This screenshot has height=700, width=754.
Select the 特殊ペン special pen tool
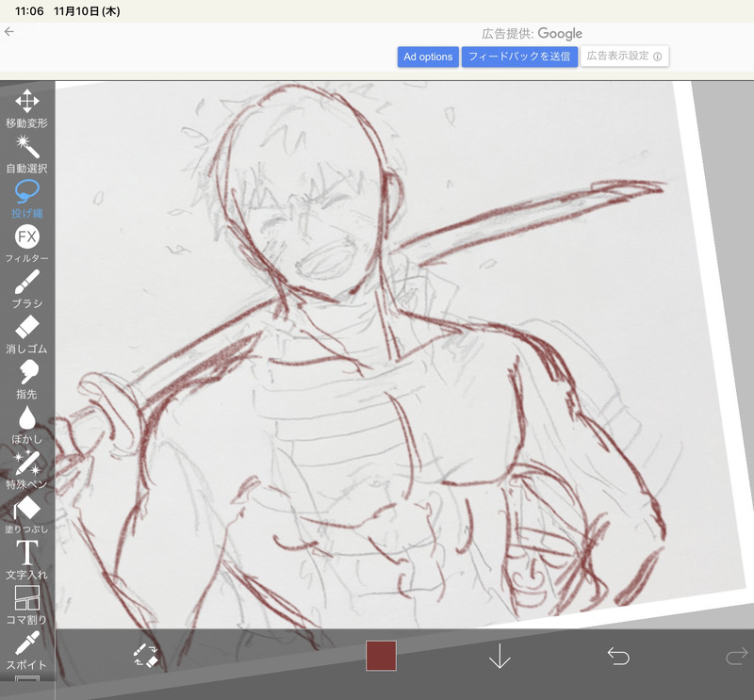click(x=27, y=469)
